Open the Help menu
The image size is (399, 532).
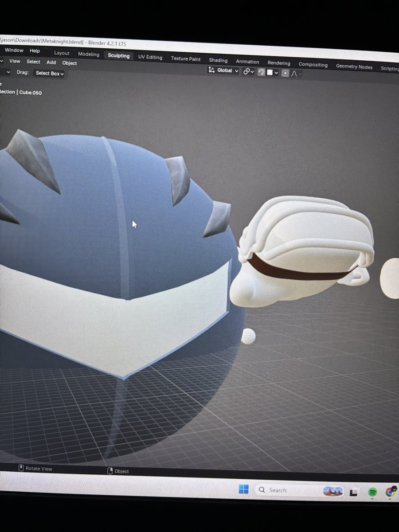(35, 51)
